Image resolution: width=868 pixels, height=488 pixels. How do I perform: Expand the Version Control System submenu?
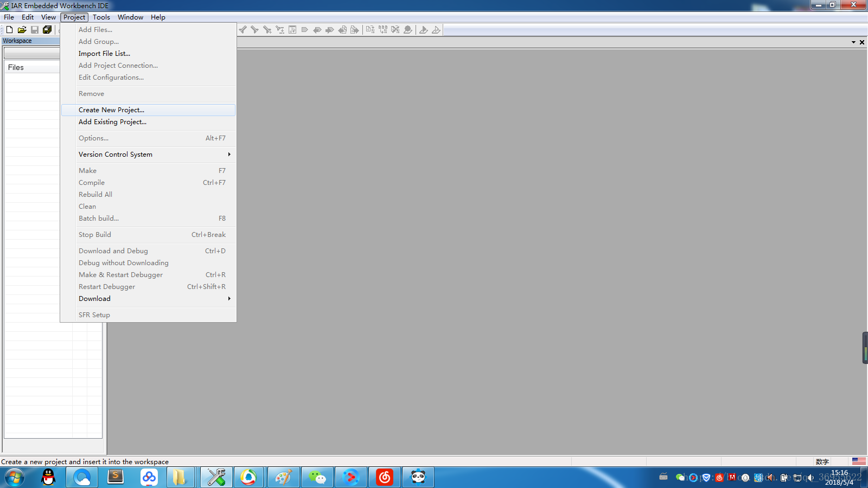click(x=148, y=155)
